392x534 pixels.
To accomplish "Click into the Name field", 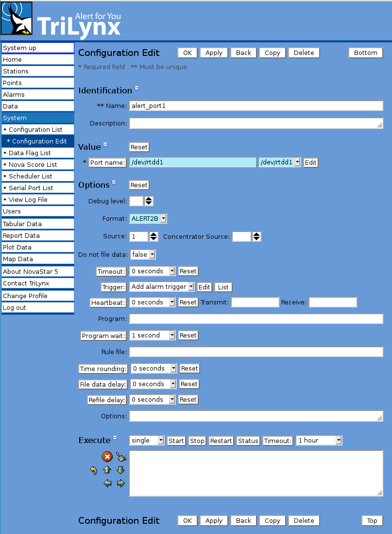I will [x=256, y=106].
